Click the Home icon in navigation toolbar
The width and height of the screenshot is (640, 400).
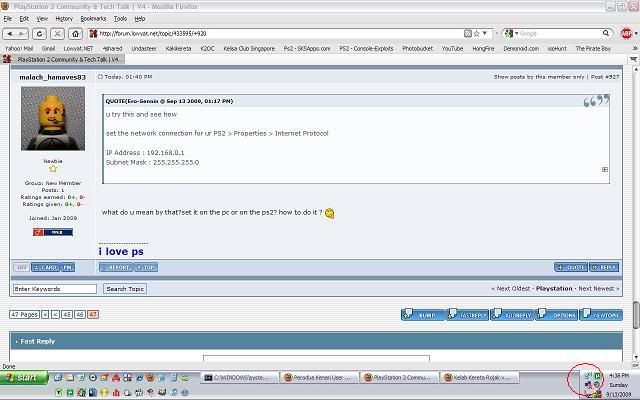coord(74,33)
